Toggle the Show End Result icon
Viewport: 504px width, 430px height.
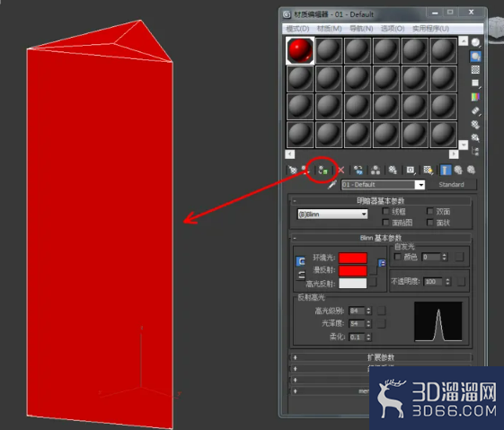point(446,170)
